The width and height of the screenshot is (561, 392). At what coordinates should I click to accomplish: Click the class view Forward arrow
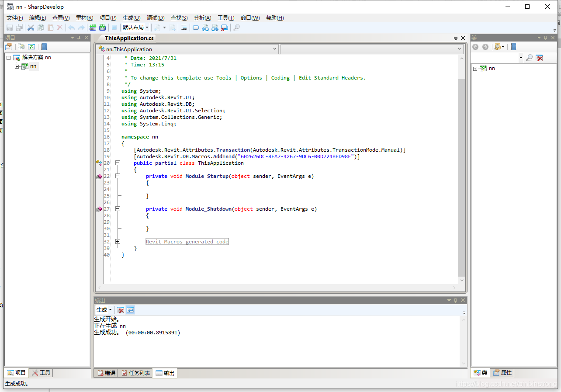tap(485, 47)
